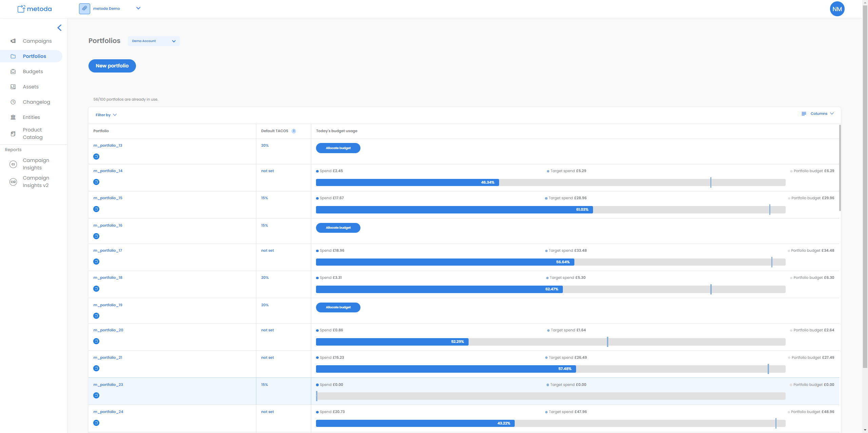The image size is (868, 433).
Task: Open the Demo Account dropdown
Action: (x=154, y=41)
